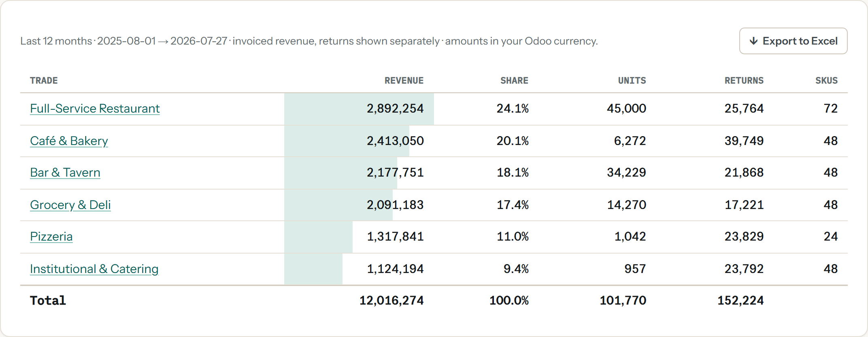Select units value 6,272
This screenshot has width=868, height=337.
pos(630,141)
